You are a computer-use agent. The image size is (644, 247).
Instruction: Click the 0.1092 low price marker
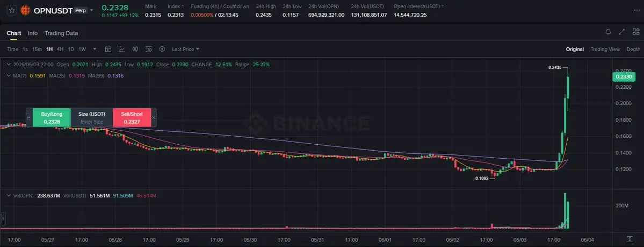point(482,179)
